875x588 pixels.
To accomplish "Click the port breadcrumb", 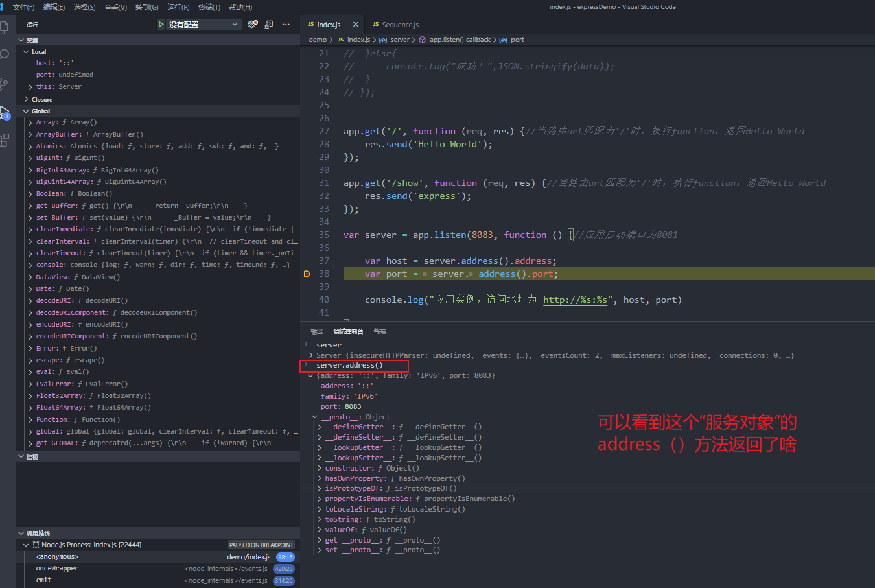I will 517,40.
